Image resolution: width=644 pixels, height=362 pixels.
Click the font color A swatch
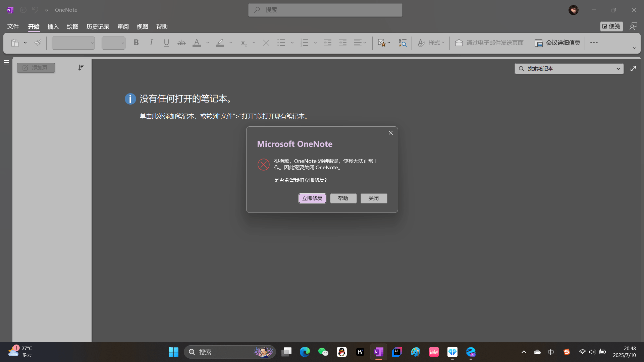[197, 43]
